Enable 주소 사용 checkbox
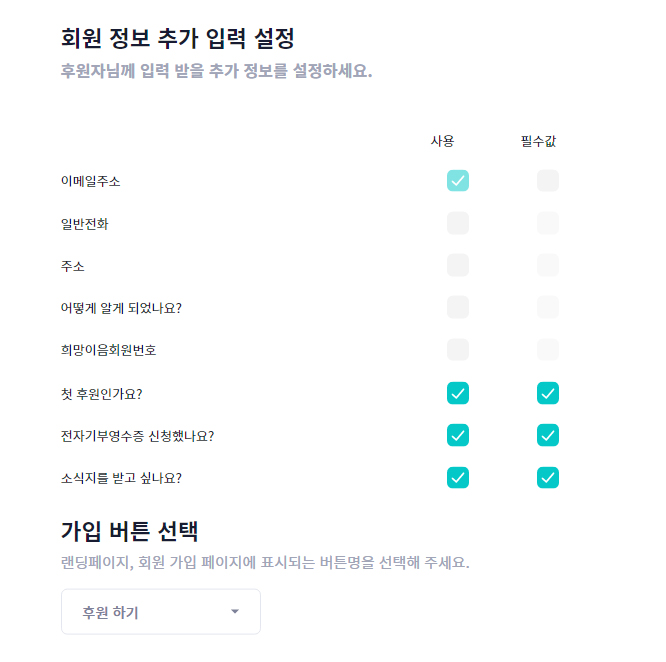This screenshot has width=666, height=662. tap(458, 265)
